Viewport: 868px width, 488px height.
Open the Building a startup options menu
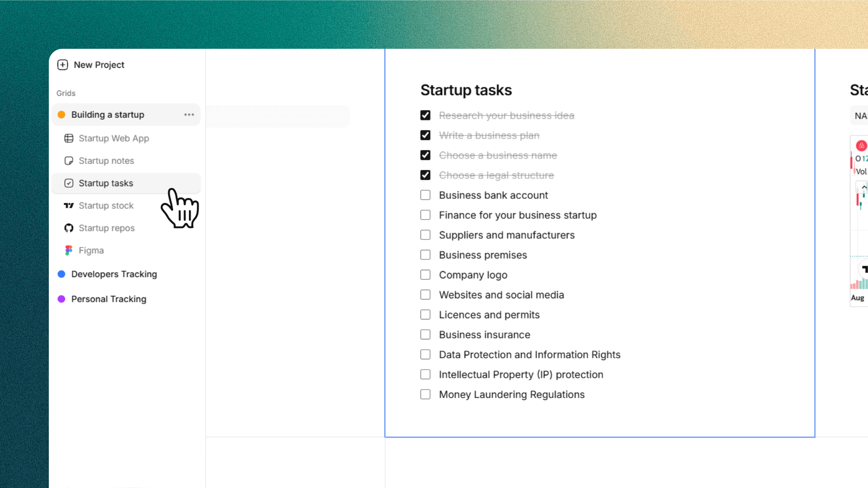pyautogui.click(x=189, y=115)
